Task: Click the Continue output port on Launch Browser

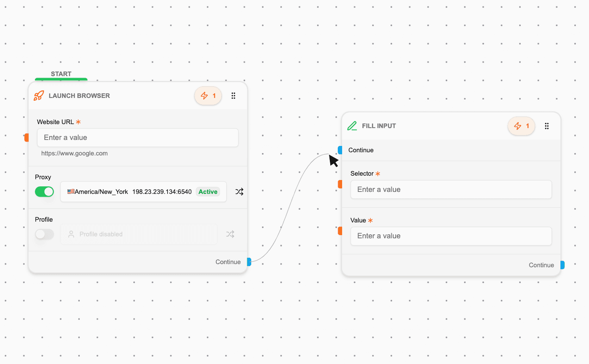Action: (x=249, y=262)
